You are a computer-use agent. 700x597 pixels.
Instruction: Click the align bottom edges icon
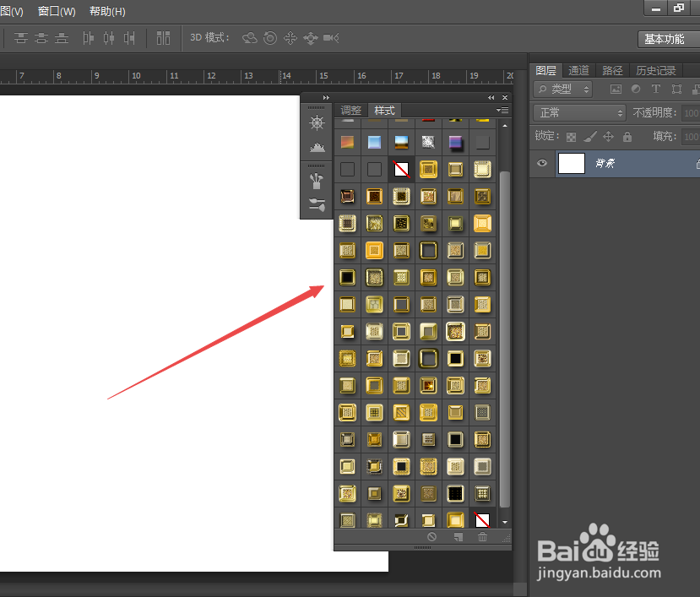(x=62, y=38)
